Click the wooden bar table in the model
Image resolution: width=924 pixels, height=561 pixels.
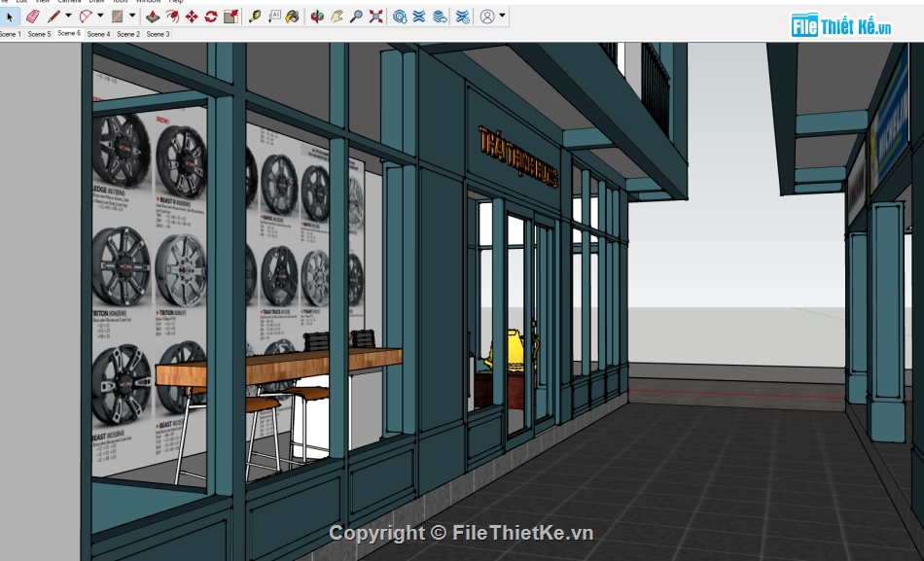pos(277,367)
